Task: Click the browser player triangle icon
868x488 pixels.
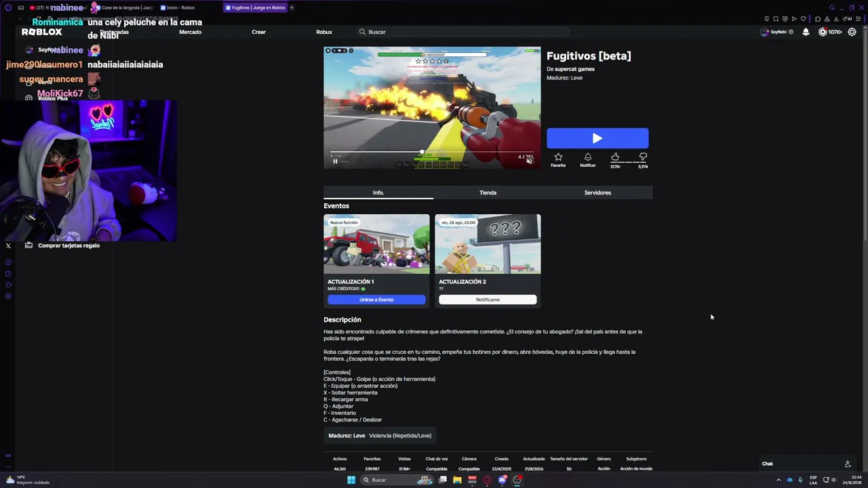Action: click(x=794, y=19)
